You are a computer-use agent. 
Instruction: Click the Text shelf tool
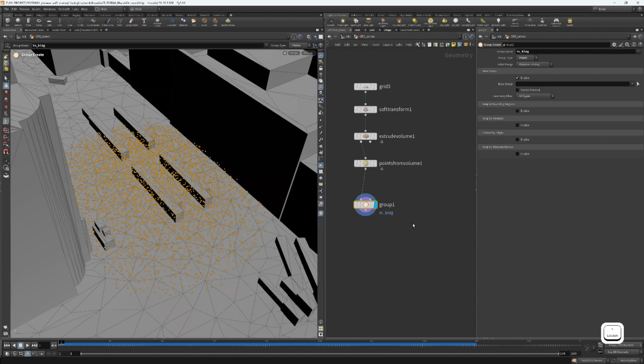point(144,22)
